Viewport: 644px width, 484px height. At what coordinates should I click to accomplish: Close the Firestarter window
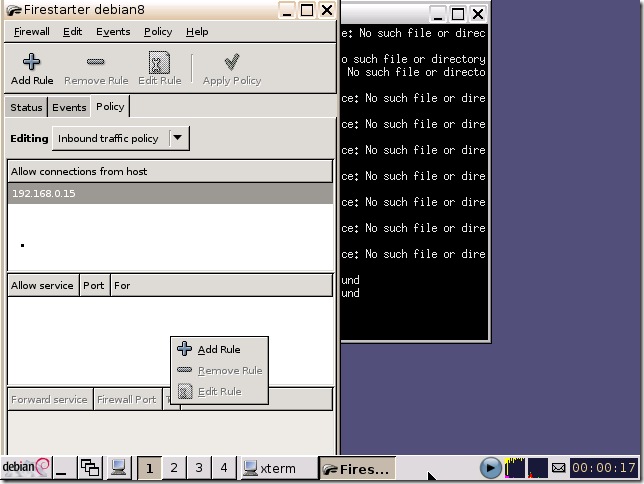tap(327, 10)
